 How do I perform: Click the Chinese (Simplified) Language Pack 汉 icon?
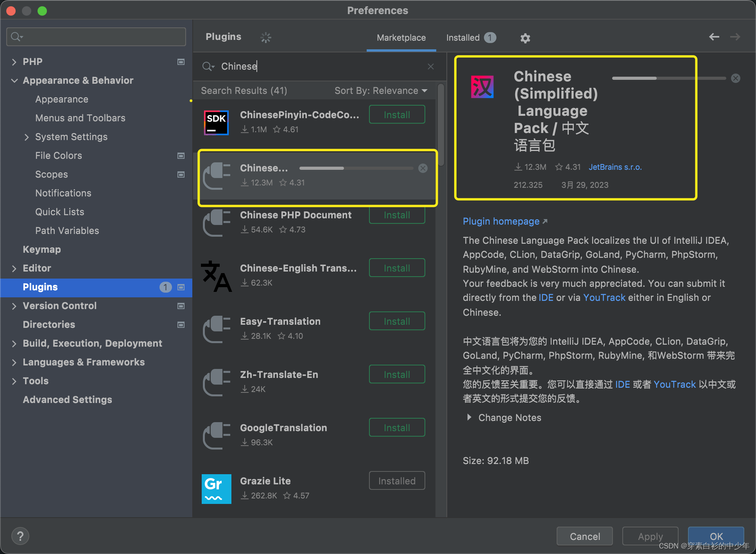click(482, 87)
